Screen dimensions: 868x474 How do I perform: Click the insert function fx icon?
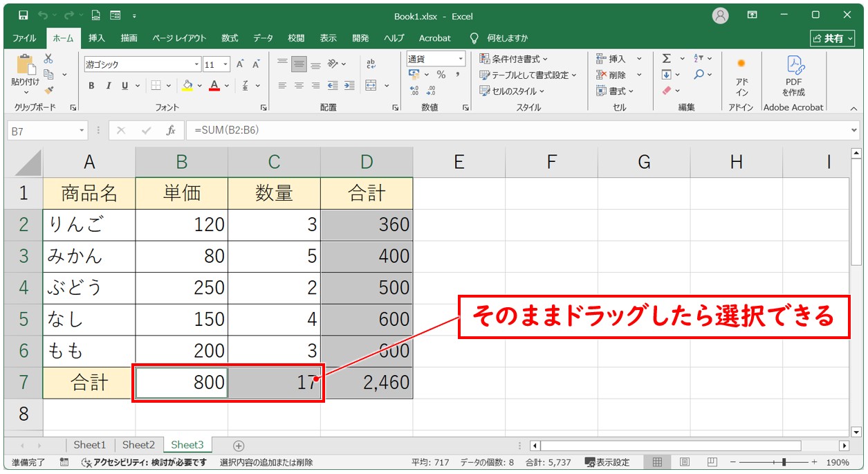point(170,130)
